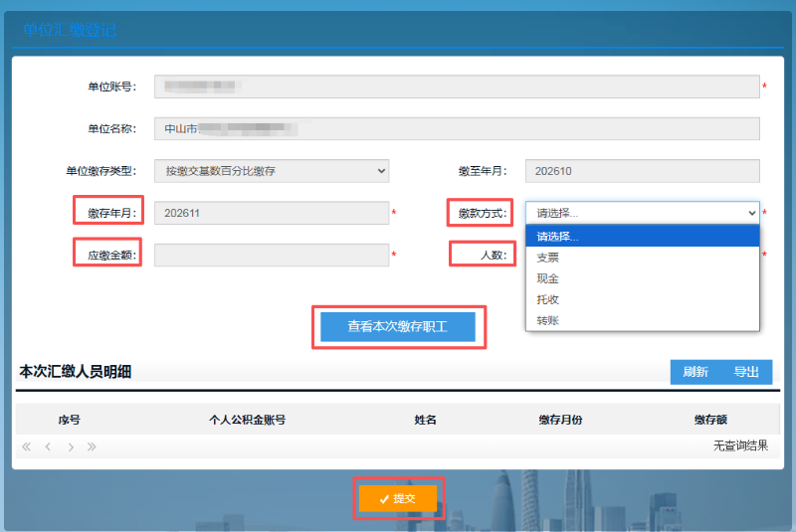This screenshot has width=796, height=532.
Task: Export details using 导出 button
Action: click(x=746, y=372)
